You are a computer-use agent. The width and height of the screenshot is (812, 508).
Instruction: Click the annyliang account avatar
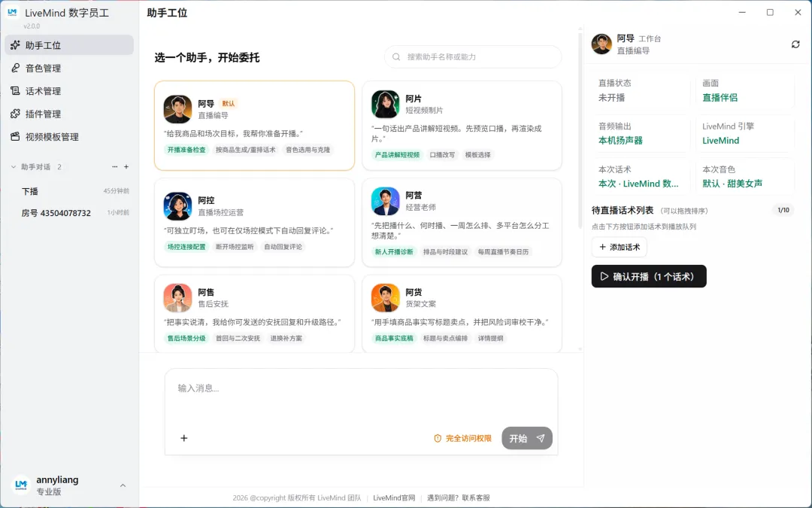coord(21,485)
